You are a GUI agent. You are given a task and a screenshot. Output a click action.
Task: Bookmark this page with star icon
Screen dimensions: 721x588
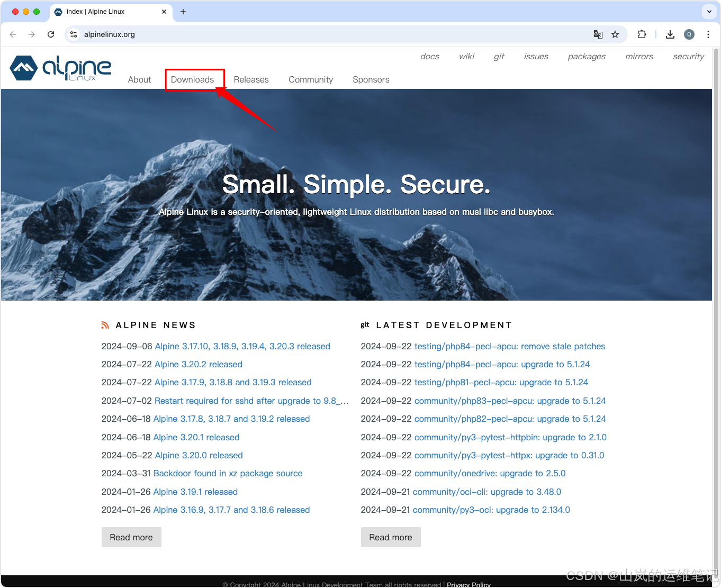(x=615, y=34)
